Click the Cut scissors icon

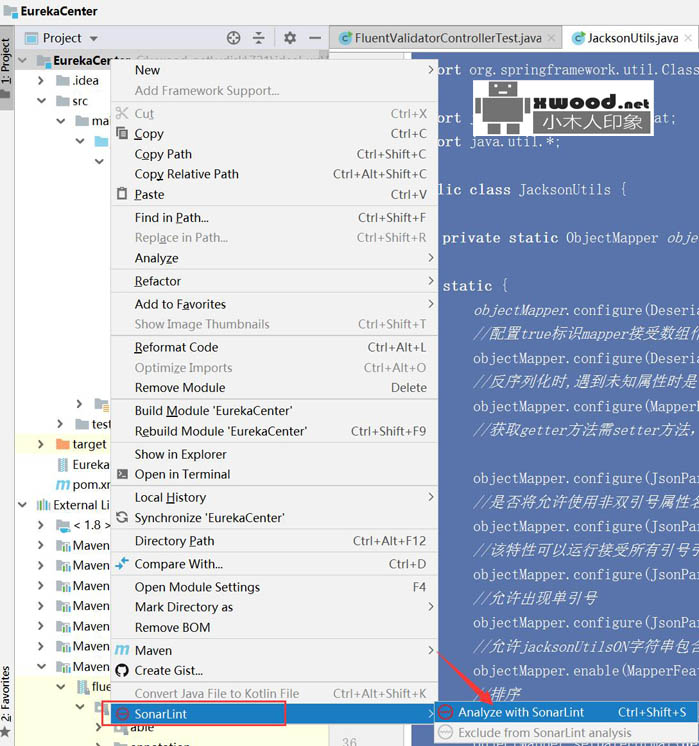tap(122, 113)
